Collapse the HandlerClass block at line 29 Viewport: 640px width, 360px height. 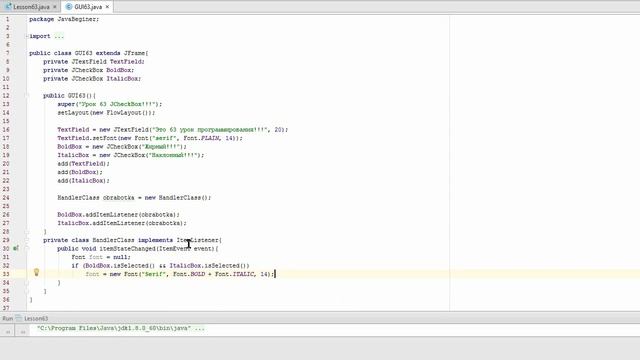(27, 240)
